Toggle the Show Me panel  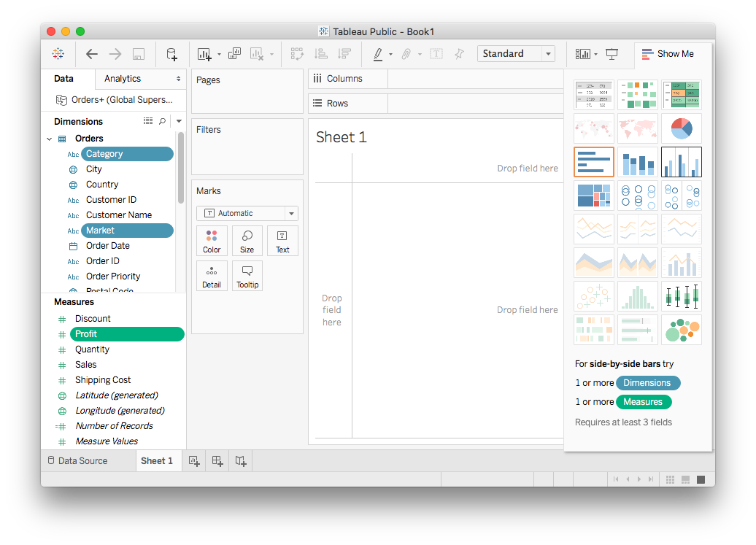[x=666, y=54]
